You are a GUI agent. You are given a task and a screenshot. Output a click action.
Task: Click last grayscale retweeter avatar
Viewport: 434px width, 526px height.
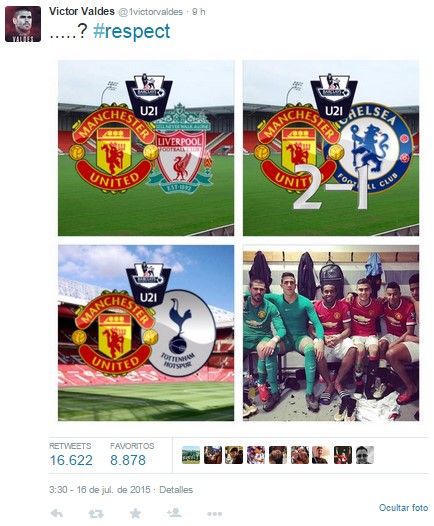pyautogui.click(x=365, y=455)
